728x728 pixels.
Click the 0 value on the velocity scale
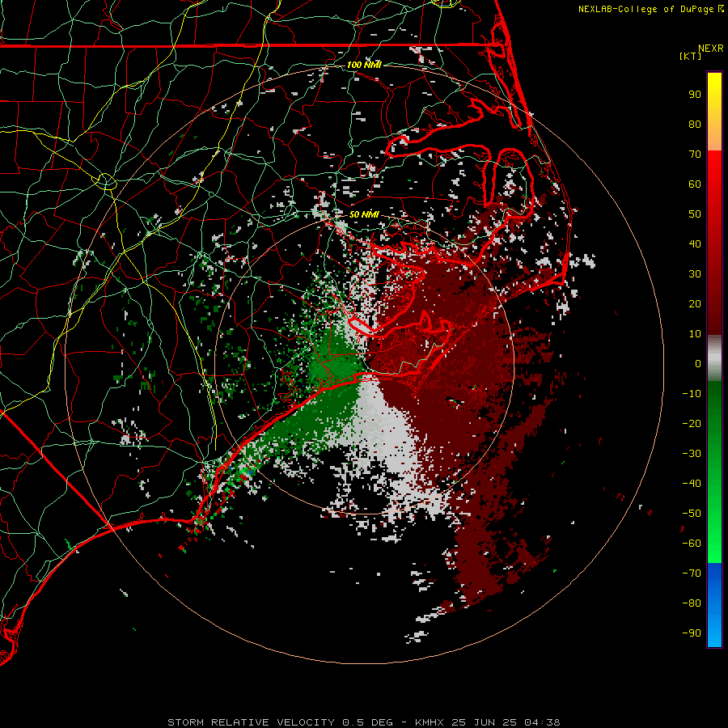click(698, 364)
